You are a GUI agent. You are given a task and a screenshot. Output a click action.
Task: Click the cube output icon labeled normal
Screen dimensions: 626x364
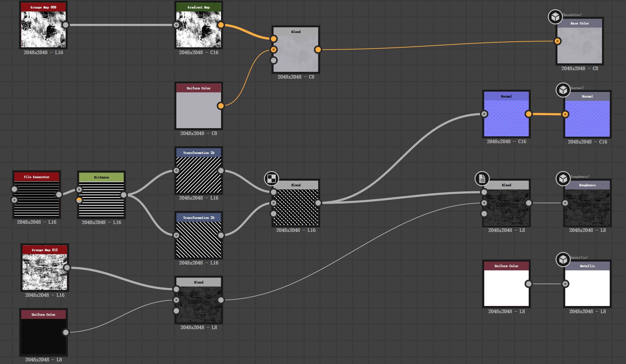pos(563,90)
